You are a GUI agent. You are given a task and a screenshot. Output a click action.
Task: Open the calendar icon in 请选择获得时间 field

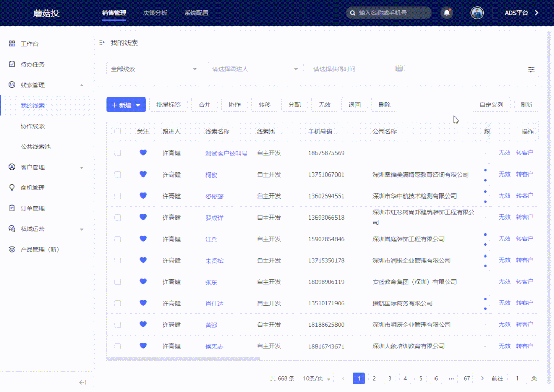(x=399, y=68)
